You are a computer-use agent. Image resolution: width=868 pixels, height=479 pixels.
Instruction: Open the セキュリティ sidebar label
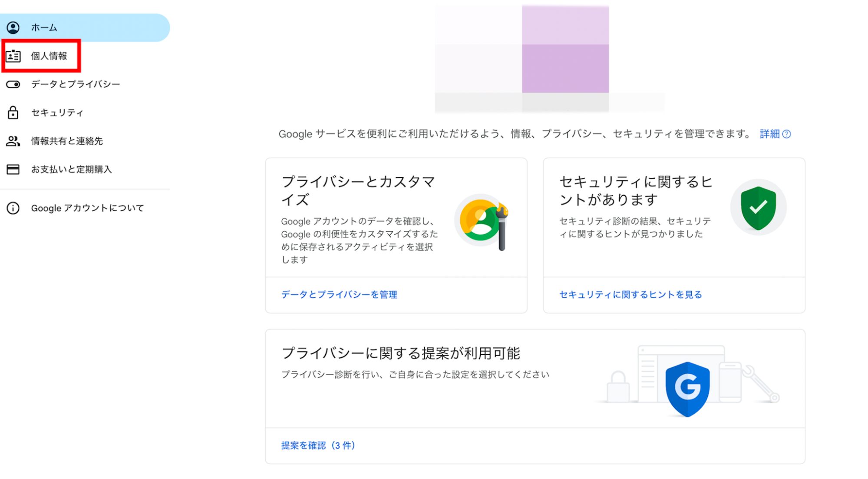[57, 113]
